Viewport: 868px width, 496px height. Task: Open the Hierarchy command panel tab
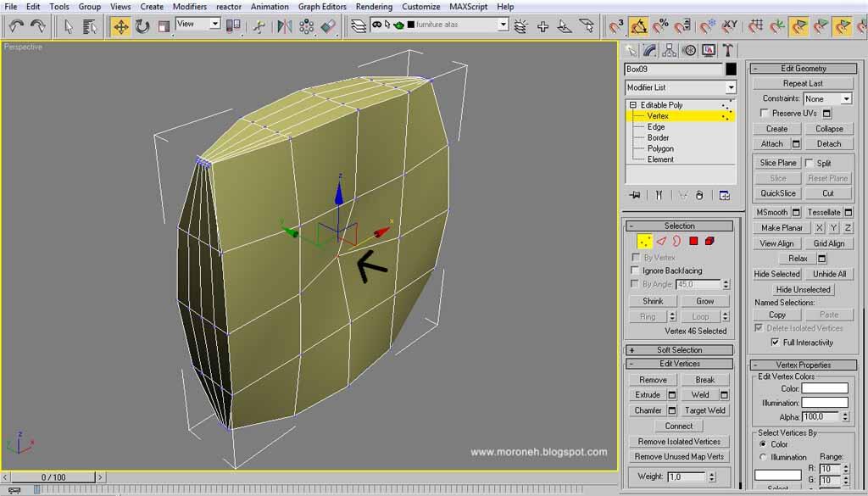click(x=670, y=51)
